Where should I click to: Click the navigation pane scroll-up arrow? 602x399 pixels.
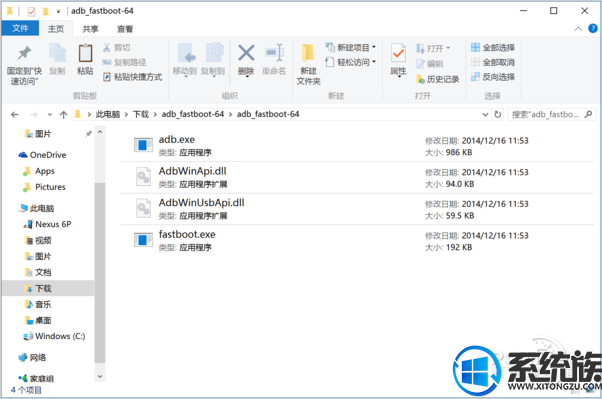click(100, 132)
